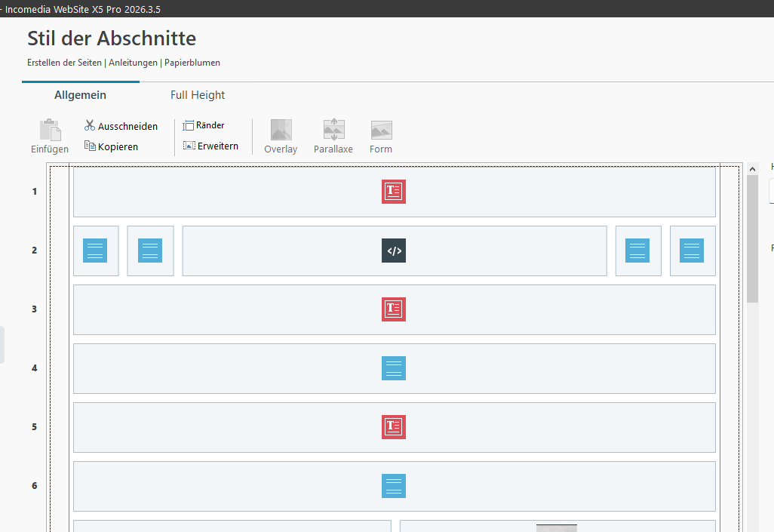
Task: Select the red text object in row 5
Action: (394, 427)
